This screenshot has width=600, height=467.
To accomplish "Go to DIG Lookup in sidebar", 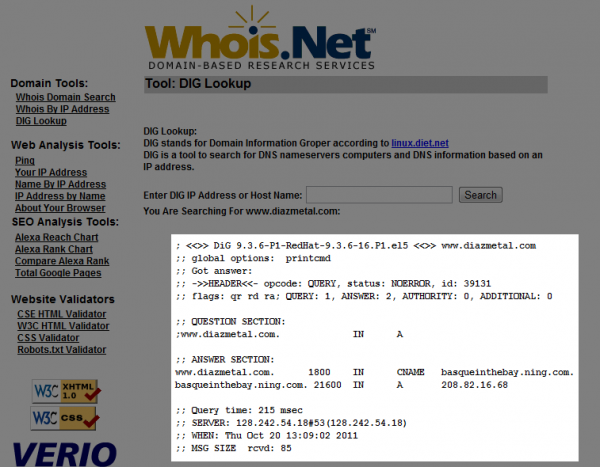I will point(41,121).
